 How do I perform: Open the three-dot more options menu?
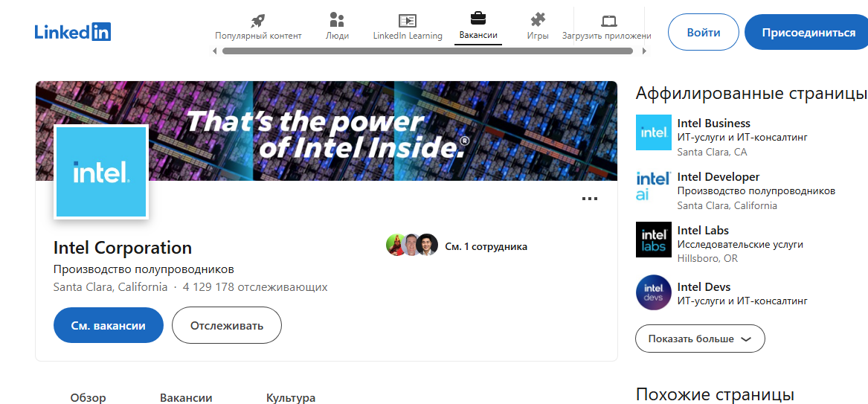(x=590, y=198)
